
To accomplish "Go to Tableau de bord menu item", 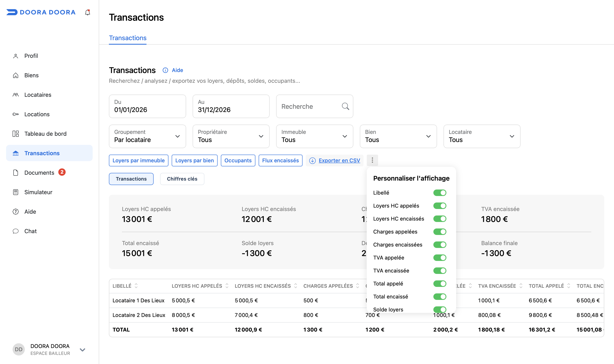I will (x=49, y=134).
